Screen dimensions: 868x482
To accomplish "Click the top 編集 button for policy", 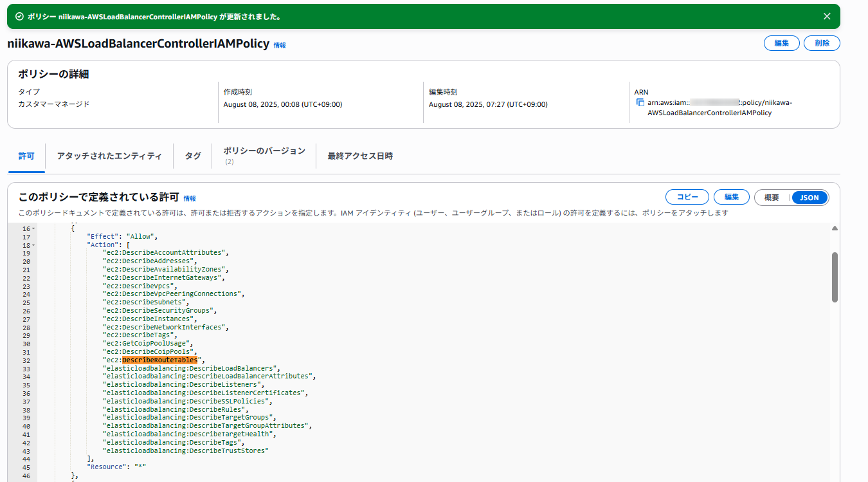I will coord(781,43).
